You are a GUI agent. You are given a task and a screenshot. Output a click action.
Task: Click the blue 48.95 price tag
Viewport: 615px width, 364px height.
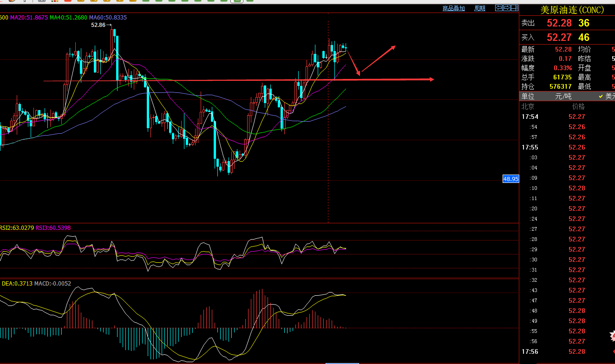(510, 179)
